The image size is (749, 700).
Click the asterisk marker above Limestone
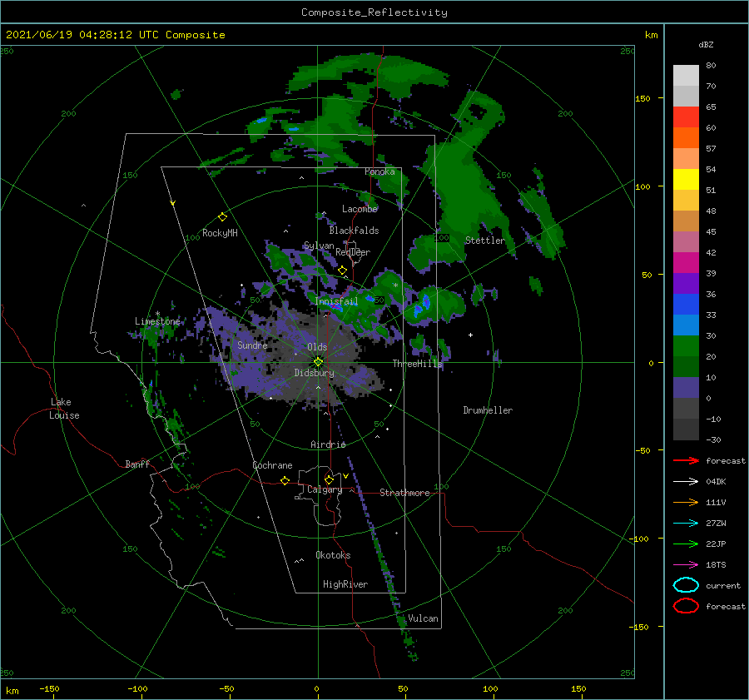(x=157, y=314)
